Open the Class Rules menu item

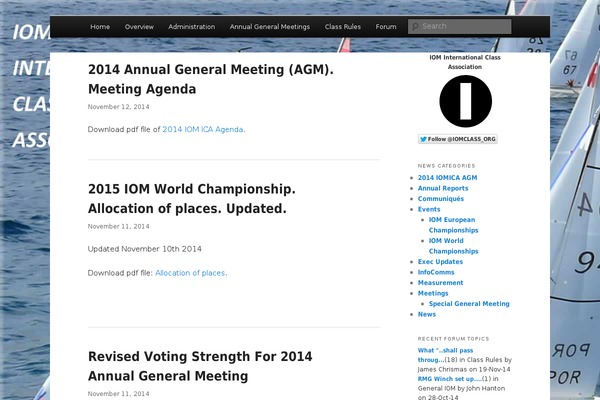point(343,27)
